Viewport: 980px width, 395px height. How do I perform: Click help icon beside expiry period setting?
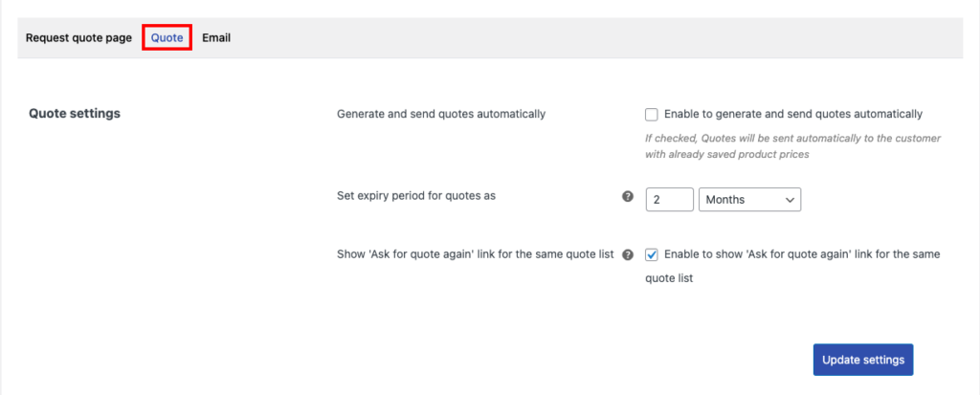[x=628, y=196]
